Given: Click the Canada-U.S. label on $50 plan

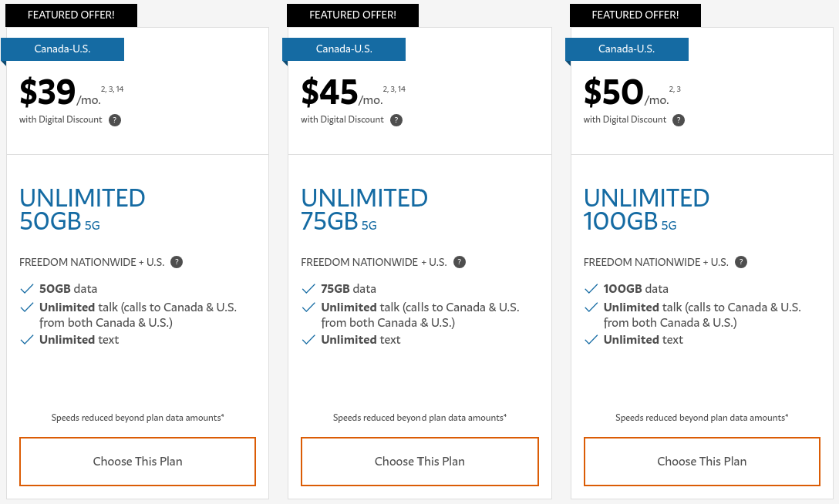Looking at the screenshot, I should point(627,49).
